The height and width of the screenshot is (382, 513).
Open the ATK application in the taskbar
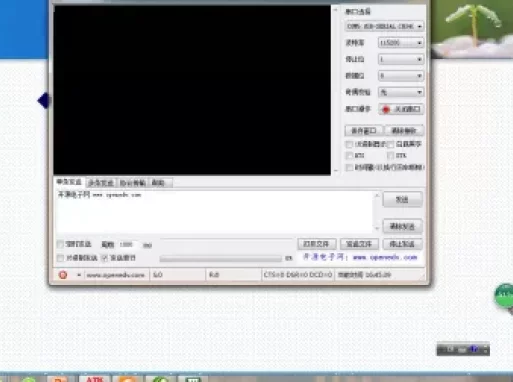[95, 379]
